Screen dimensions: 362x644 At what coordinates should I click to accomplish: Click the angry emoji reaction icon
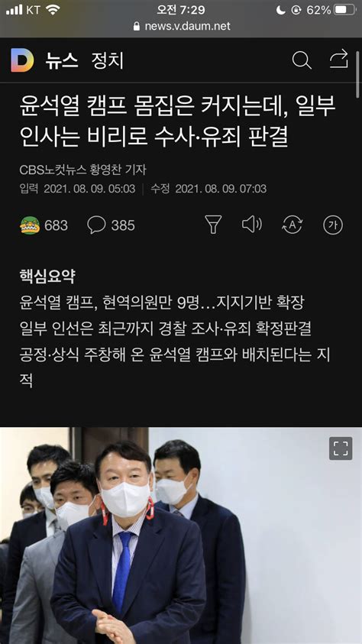[30, 225]
